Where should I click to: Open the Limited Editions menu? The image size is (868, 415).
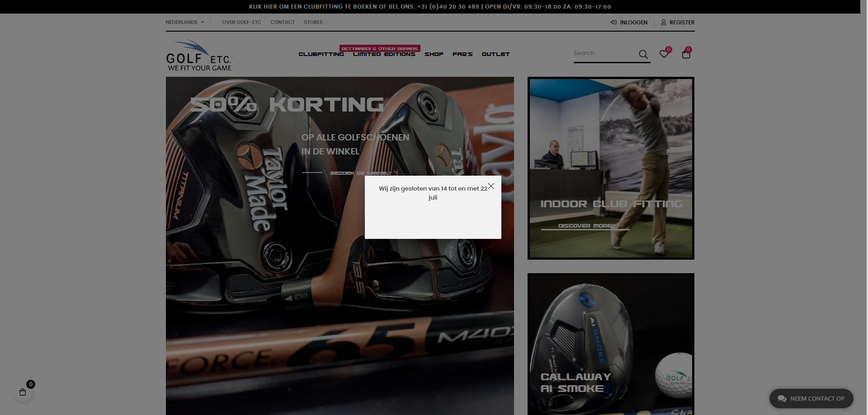(384, 54)
